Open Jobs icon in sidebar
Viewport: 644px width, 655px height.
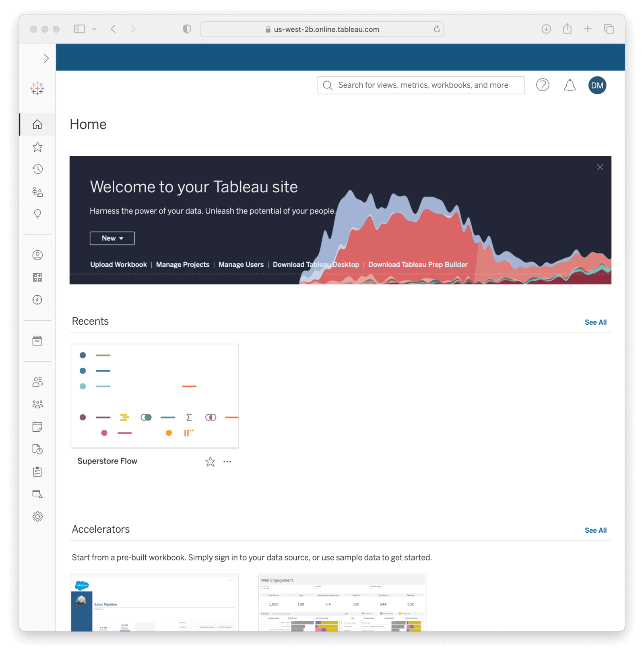pos(37,449)
